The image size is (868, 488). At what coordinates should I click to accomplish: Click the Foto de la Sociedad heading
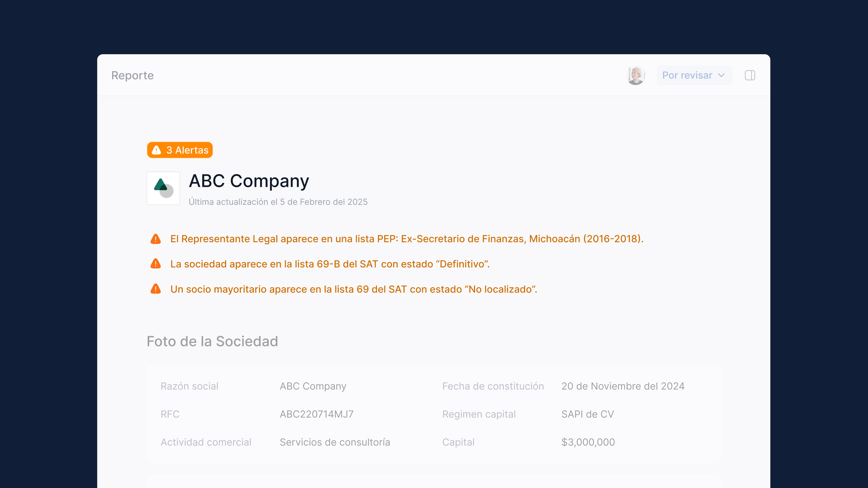click(x=212, y=341)
